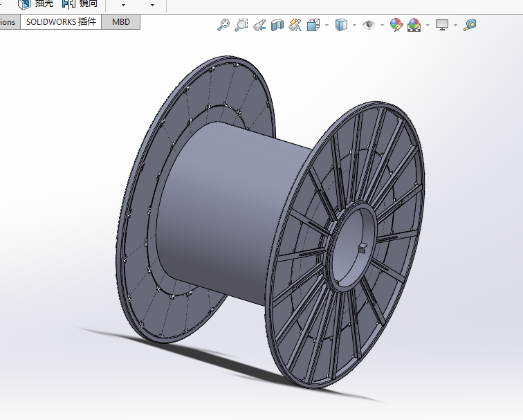Open the Edit Appearance color ball

[396, 26]
